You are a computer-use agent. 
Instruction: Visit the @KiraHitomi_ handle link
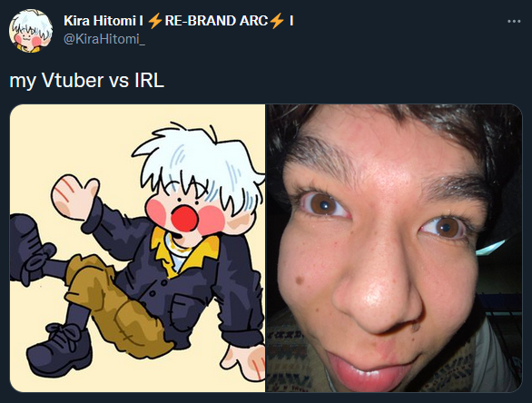104,39
